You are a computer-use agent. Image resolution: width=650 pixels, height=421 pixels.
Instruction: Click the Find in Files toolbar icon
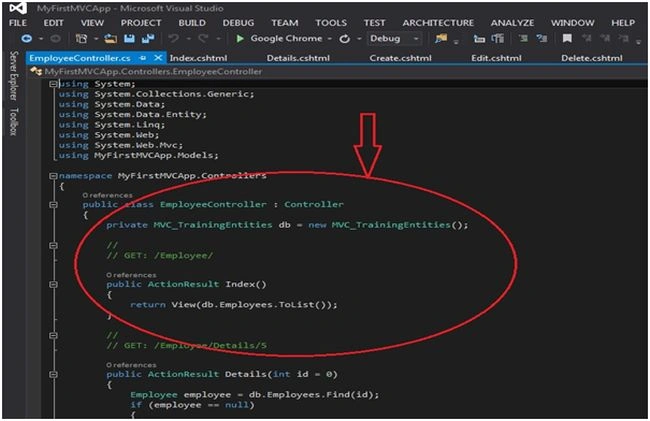[x=441, y=39]
